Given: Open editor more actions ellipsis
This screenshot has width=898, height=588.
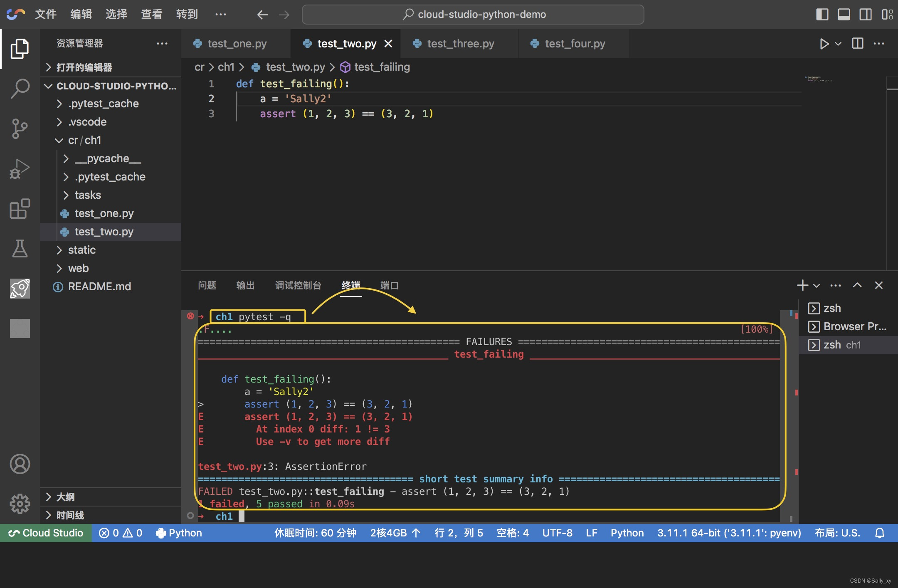Looking at the screenshot, I should (x=879, y=43).
